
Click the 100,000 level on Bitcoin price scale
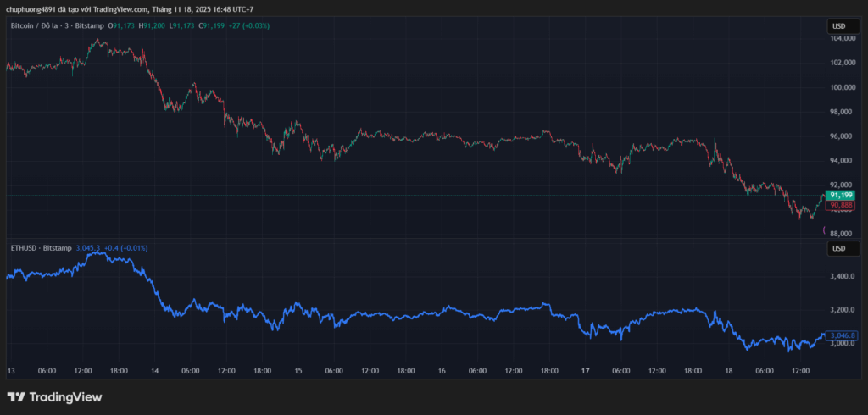841,87
